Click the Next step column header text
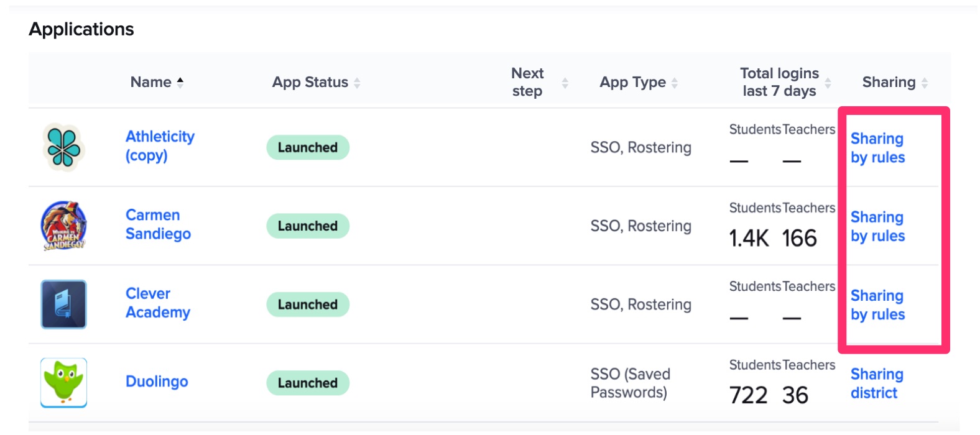This screenshot has width=980, height=435. click(527, 82)
